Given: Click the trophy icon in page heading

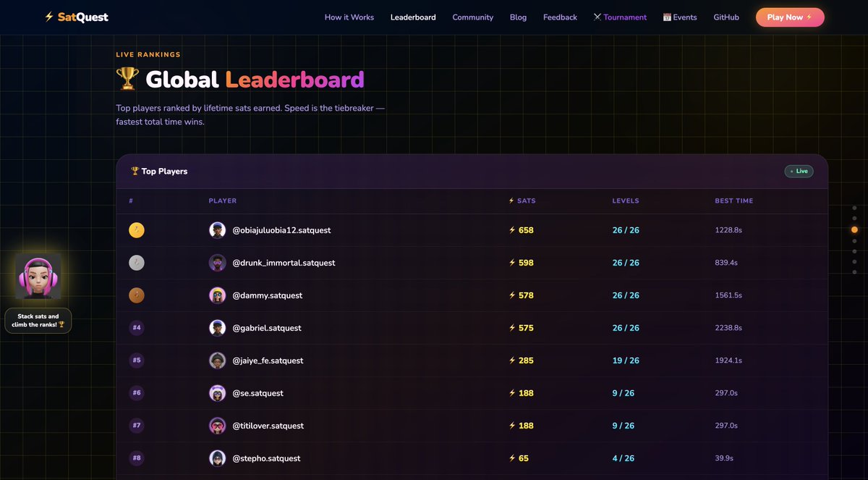Looking at the screenshot, I should point(127,79).
